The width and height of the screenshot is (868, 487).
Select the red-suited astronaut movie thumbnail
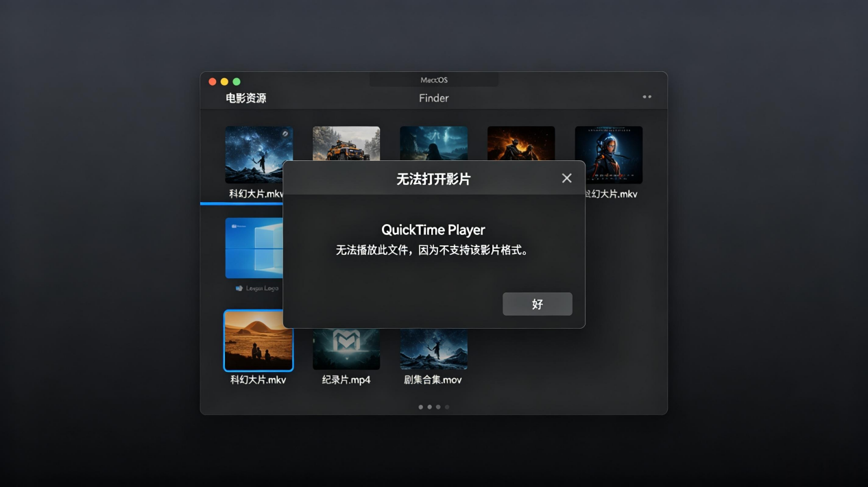pyautogui.click(x=609, y=155)
